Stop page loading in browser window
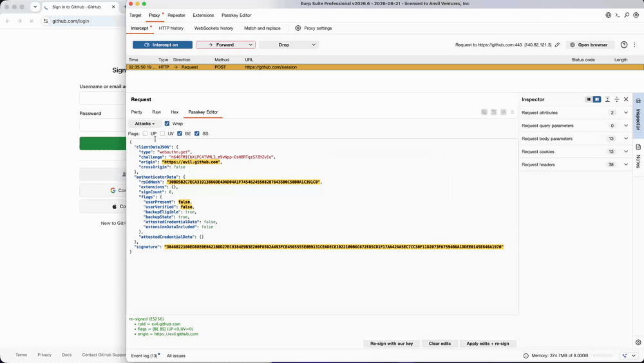Image resolution: width=644 pixels, height=363 pixels. tap(31, 21)
